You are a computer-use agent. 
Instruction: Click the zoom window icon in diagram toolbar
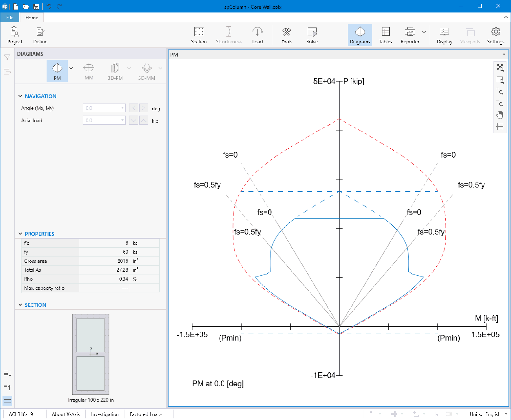[x=500, y=80]
